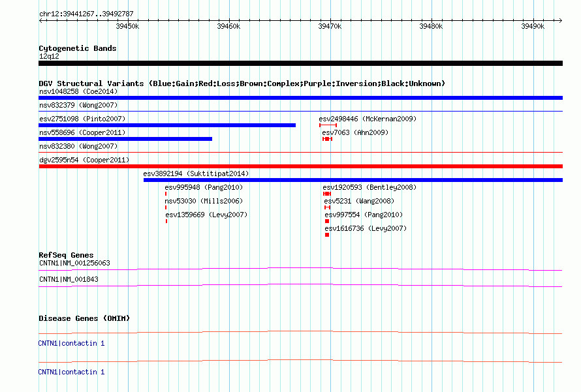The height and width of the screenshot is (392, 581).
Task: Click the CNTN1|NM_001256063 transcript label
Action: [x=74, y=264]
